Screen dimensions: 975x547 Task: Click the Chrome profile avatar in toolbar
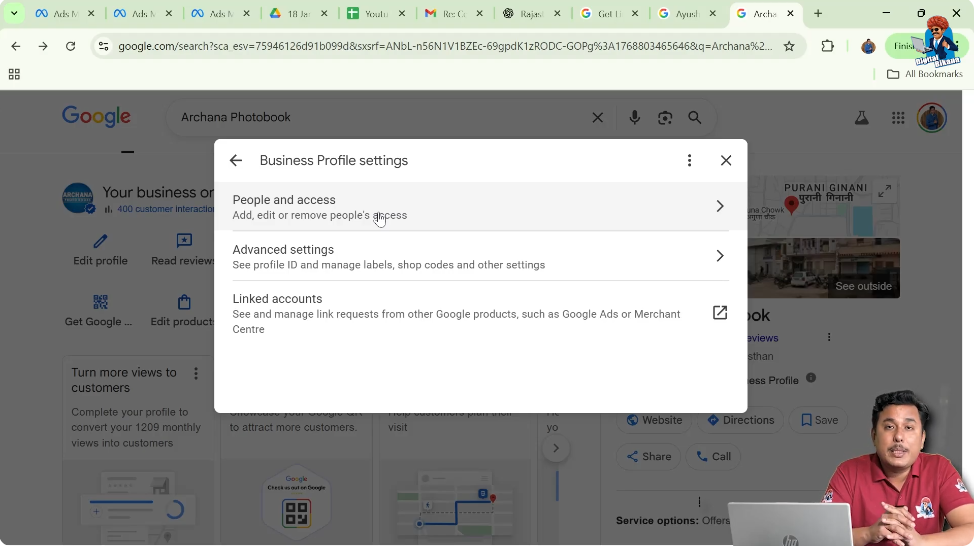tap(868, 46)
